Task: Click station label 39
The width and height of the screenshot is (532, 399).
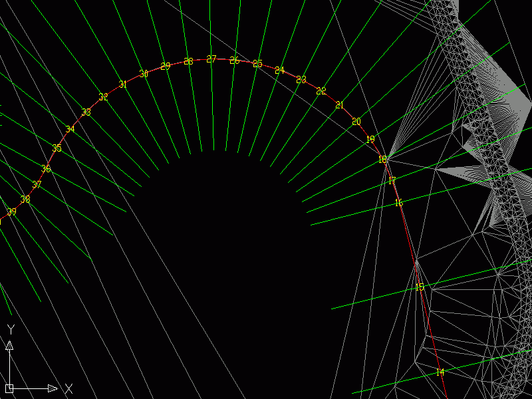Action: pyautogui.click(x=12, y=211)
